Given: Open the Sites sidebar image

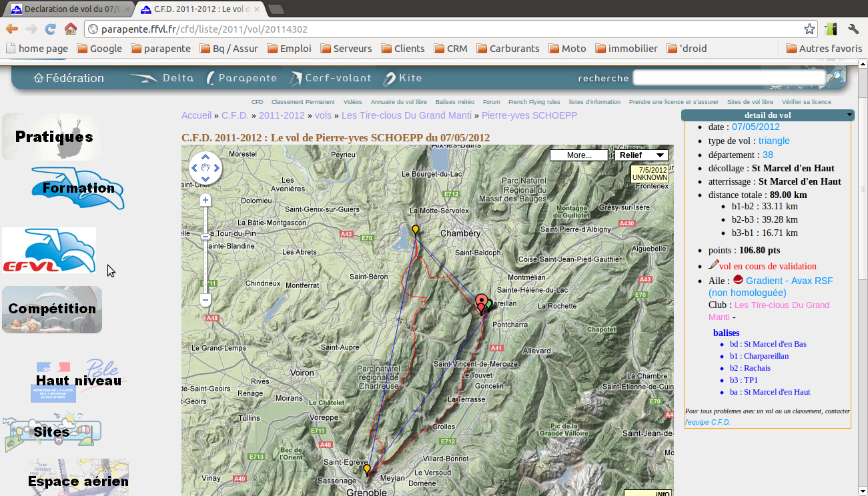Looking at the screenshot, I should point(52,431).
